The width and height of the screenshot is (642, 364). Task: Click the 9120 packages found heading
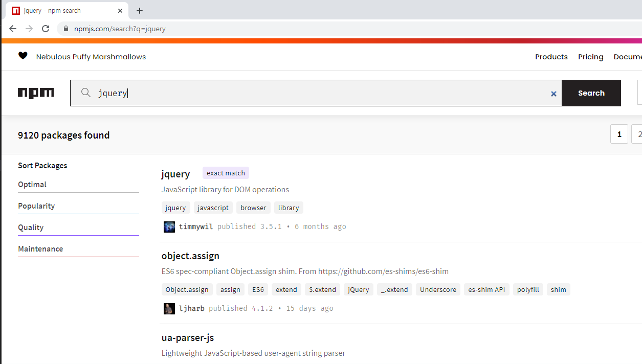(64, 135)
